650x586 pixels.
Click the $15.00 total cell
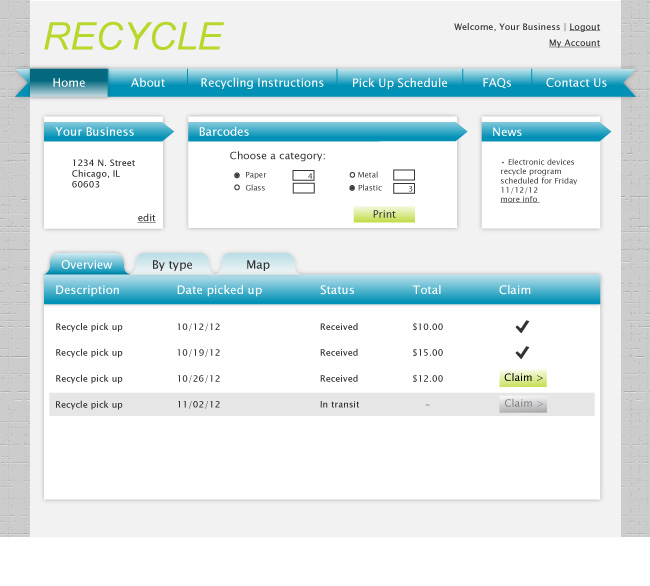[x=428, y=353]
